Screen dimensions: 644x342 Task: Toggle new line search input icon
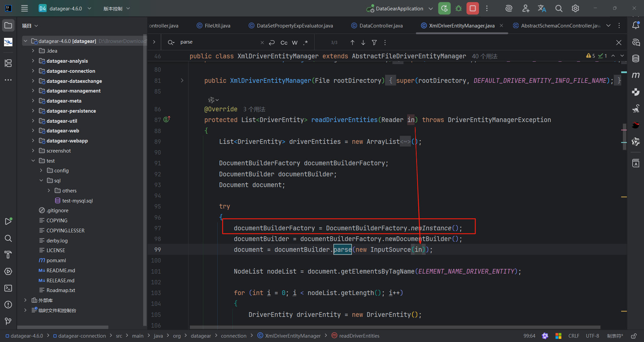(272, 43)
